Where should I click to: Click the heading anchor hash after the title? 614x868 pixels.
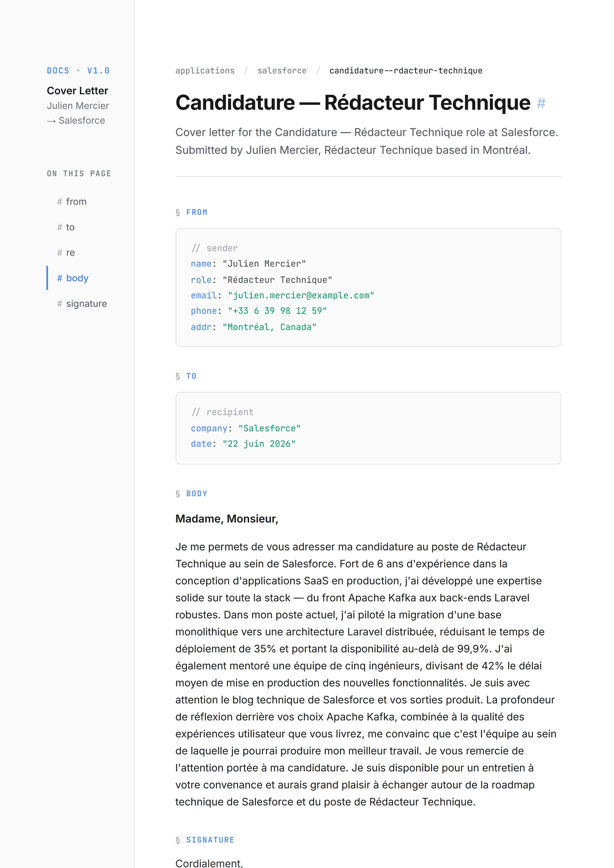(x=541, y=103)
